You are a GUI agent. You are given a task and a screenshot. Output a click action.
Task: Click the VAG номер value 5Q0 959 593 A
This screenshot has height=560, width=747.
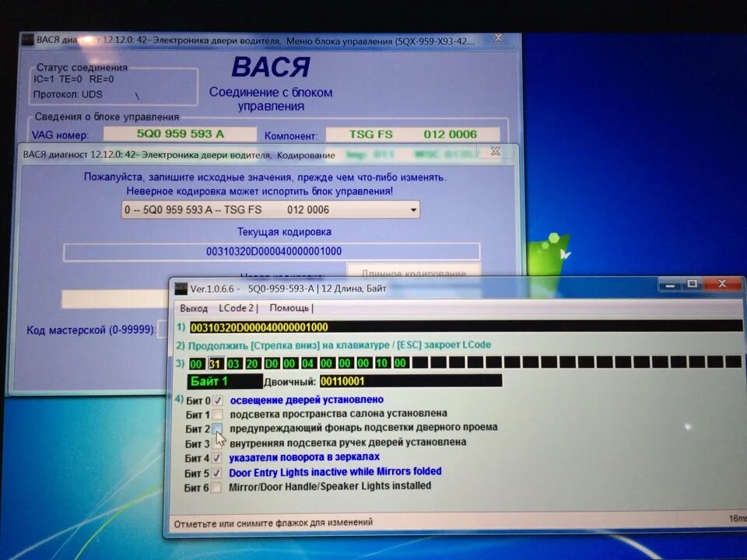(180, 134)
